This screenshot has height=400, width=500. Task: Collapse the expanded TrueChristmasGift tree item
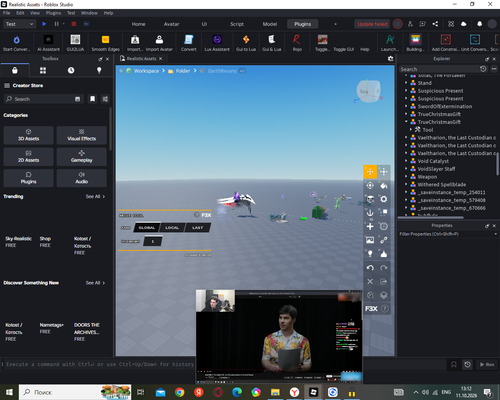pyautogui.click(x=406, y=122)
